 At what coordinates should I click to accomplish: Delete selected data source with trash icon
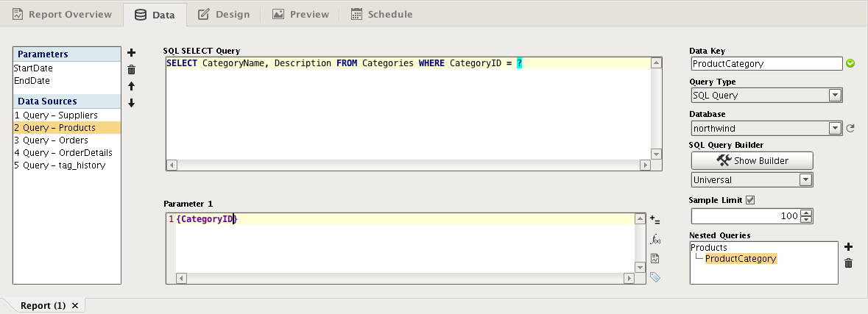132,70
